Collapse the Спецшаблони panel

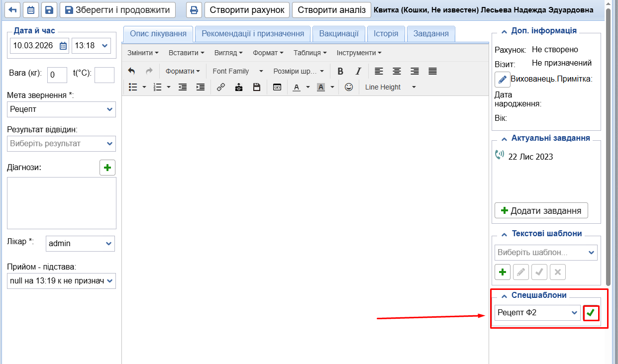[x=504, y=295]
